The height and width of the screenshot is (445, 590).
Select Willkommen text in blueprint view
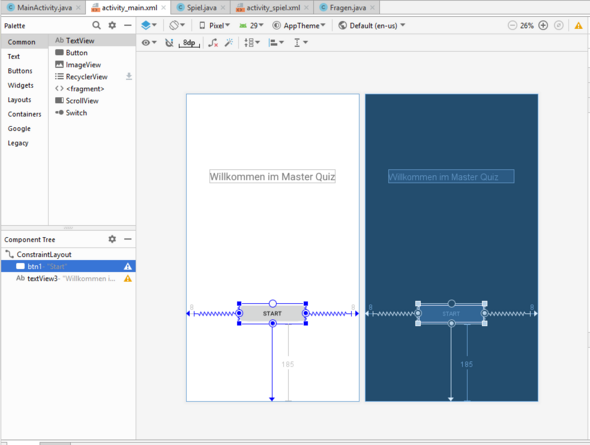tap(451, 176)
